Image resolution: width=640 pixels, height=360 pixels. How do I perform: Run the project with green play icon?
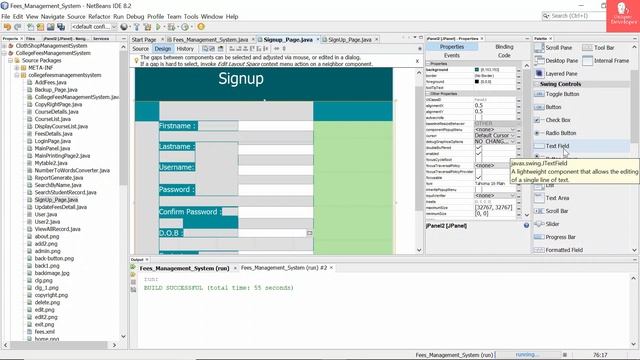pos(158,27)
